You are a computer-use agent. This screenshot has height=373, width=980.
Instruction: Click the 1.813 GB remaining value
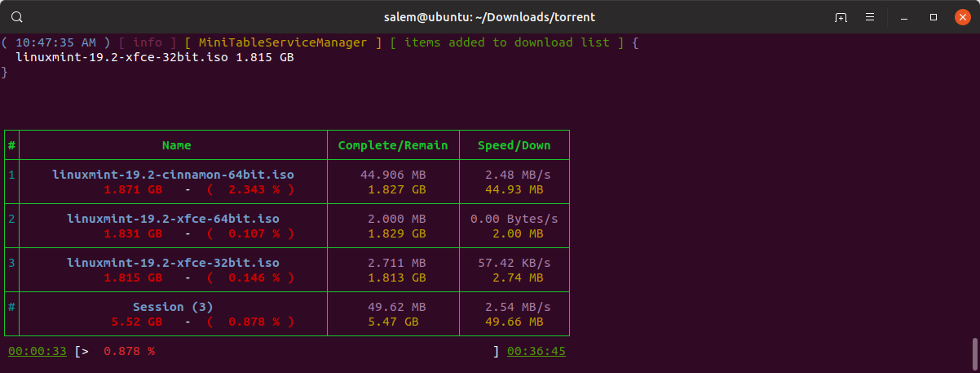pos(397,278)
